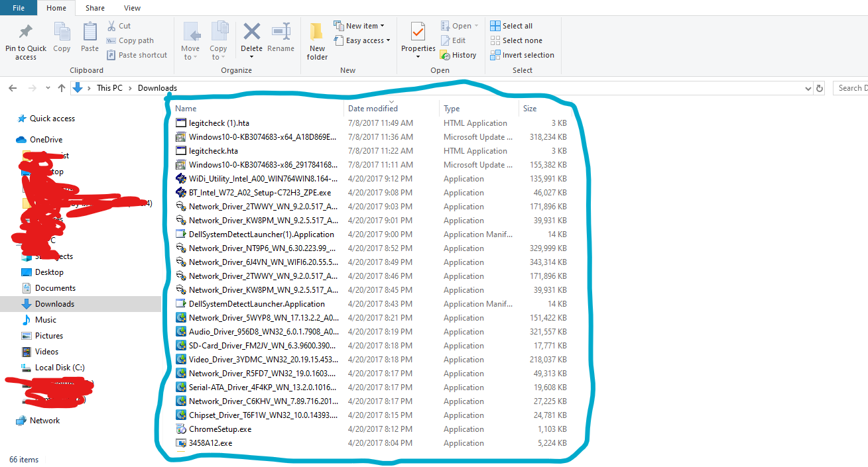The width and height of the screenshot is (868, 467).
Task: Open Properties from the ribbon
Action: pos(418,40)
